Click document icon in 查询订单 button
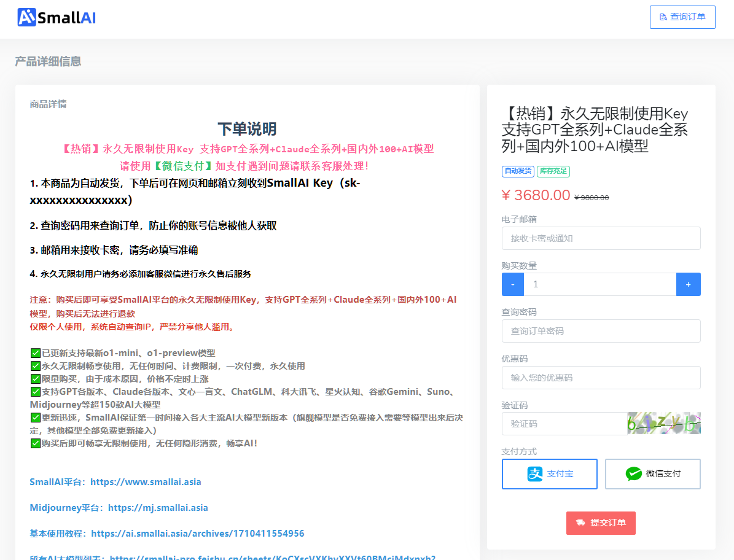Screen dimensions: 734x560 [663, 17]
